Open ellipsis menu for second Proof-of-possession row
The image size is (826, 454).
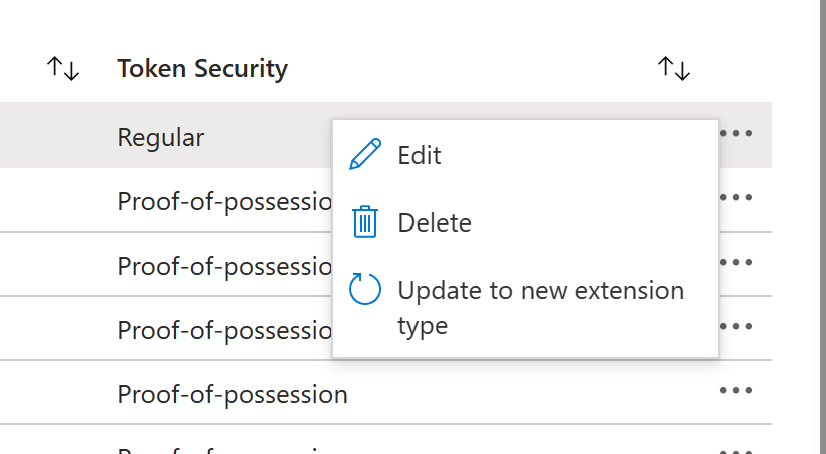tap(736, 262)
